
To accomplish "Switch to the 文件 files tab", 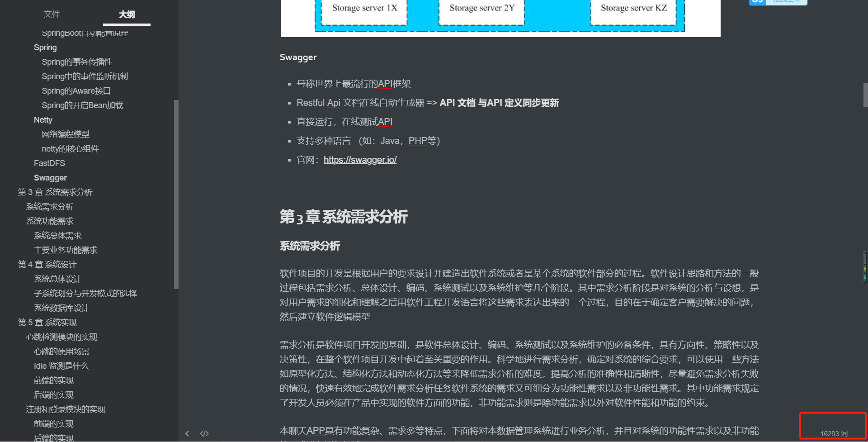I will (52, 14).
